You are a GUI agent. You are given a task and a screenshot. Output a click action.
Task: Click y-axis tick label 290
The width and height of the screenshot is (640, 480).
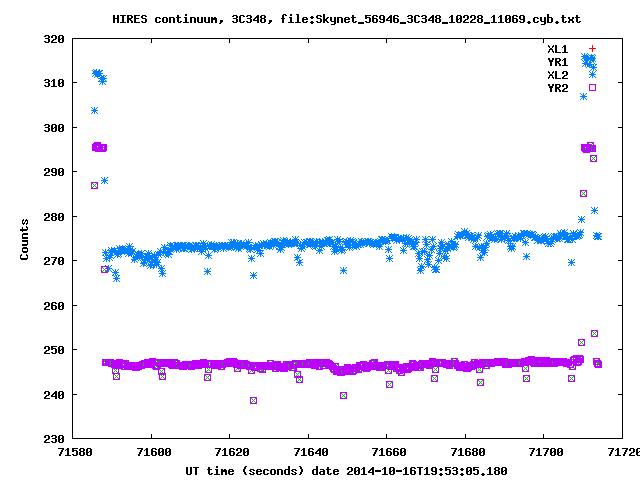[x=54, y=172]
